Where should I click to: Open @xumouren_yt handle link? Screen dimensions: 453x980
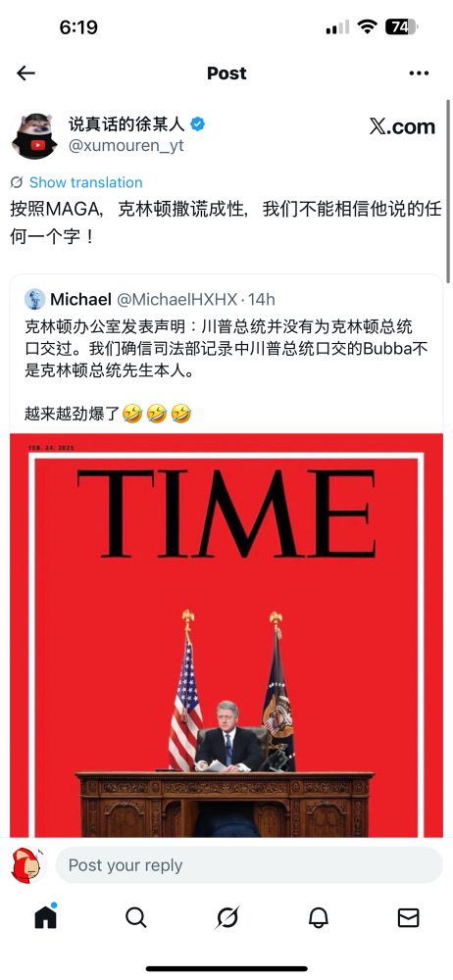coord(126,146)
